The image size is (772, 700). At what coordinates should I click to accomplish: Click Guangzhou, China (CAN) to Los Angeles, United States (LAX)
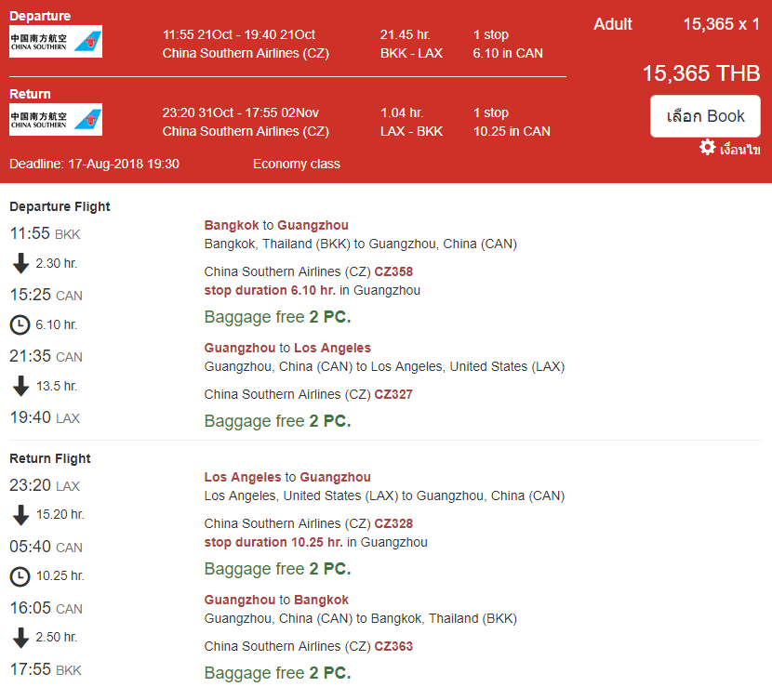click(x=384, y=367)
